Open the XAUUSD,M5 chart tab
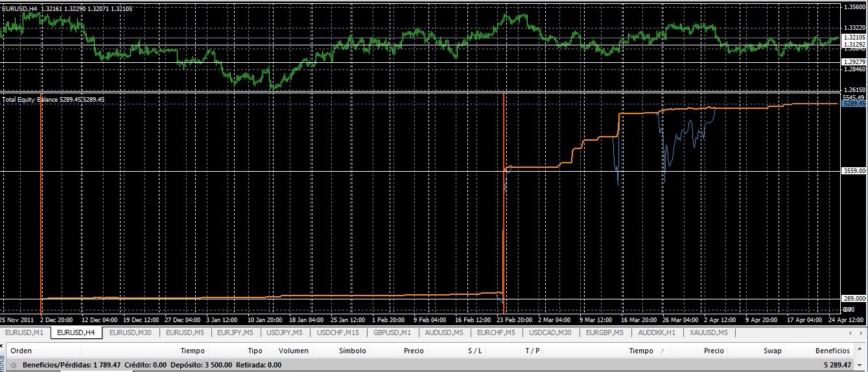 (x=709, y=332)
